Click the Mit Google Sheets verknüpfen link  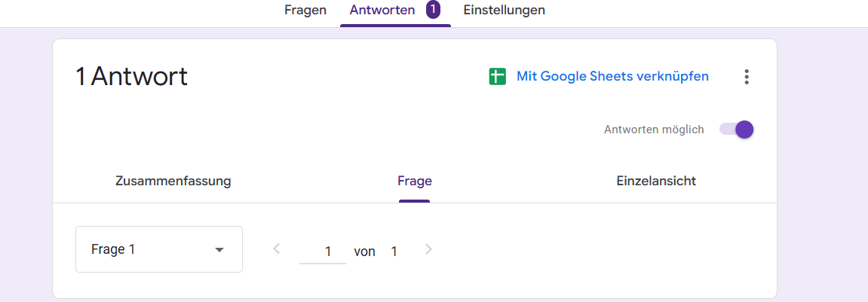coord(612,77)
